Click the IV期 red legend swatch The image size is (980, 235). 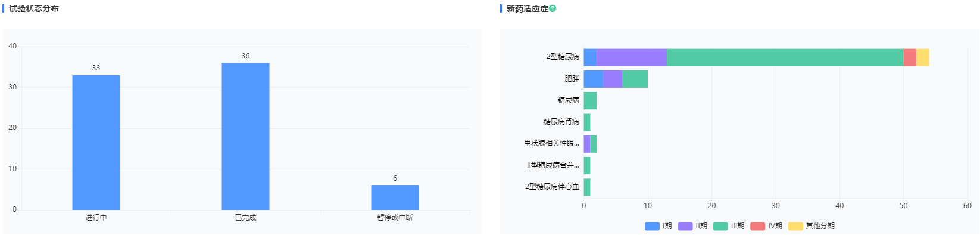tap(757, 226)
